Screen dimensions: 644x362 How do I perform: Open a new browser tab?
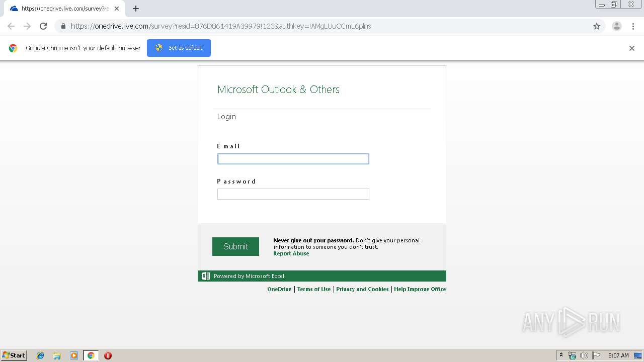point(136,9)
